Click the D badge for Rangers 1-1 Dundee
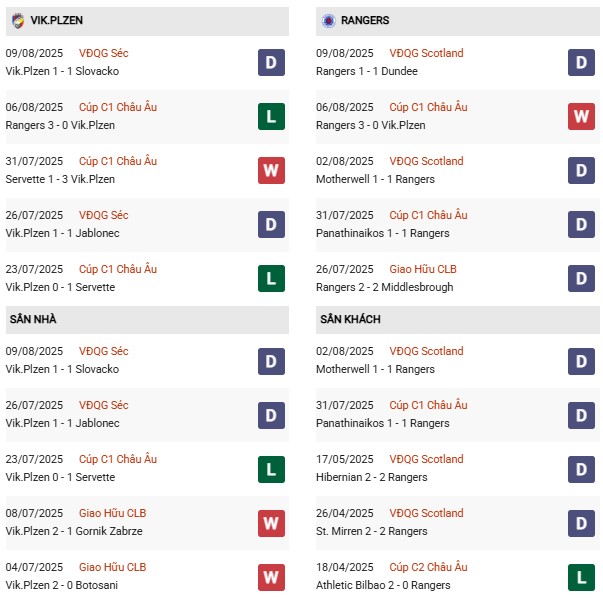603x598 pixels. coord(581,62)
